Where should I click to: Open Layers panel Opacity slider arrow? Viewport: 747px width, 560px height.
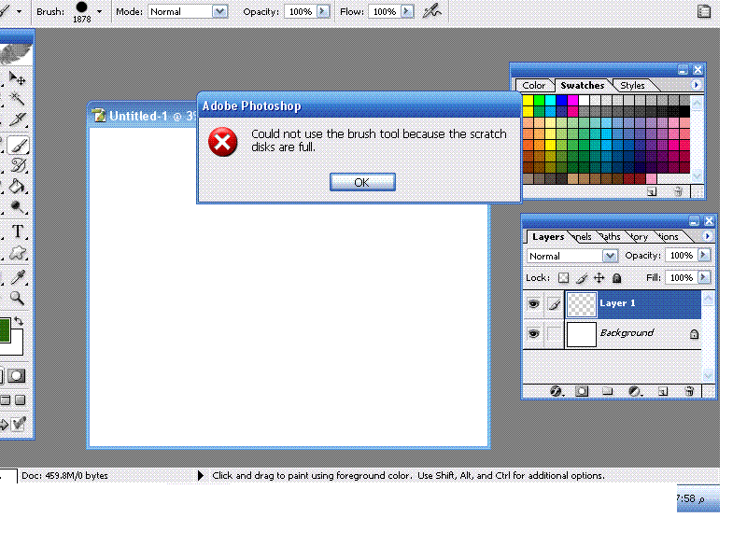pos(704,255)
